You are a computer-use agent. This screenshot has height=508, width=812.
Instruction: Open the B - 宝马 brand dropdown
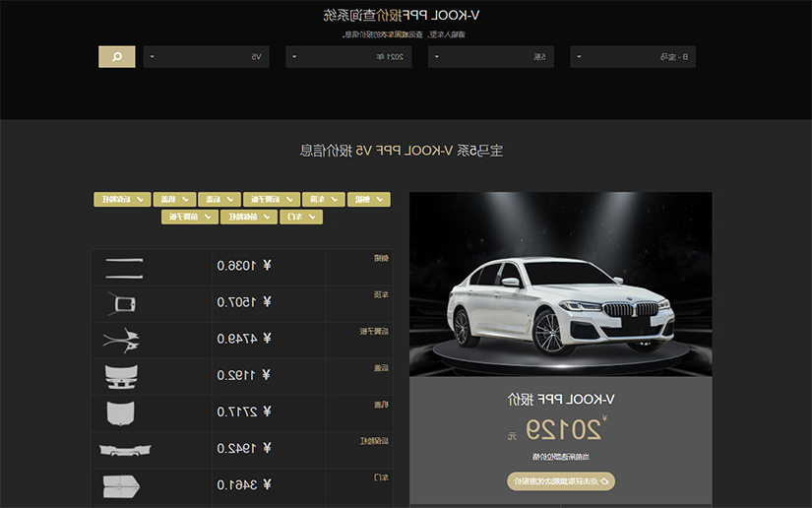click(633, 57)
